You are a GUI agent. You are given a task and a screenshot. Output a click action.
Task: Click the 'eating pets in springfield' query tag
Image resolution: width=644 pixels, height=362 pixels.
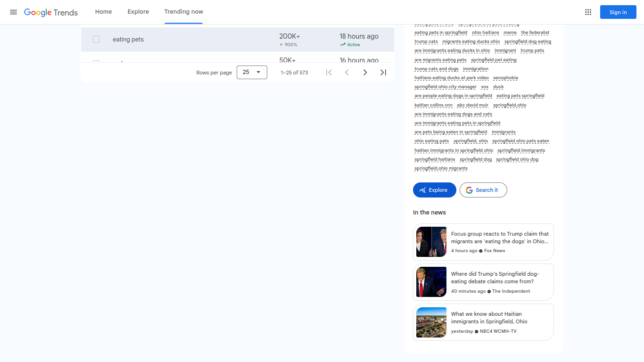point(441,33)
